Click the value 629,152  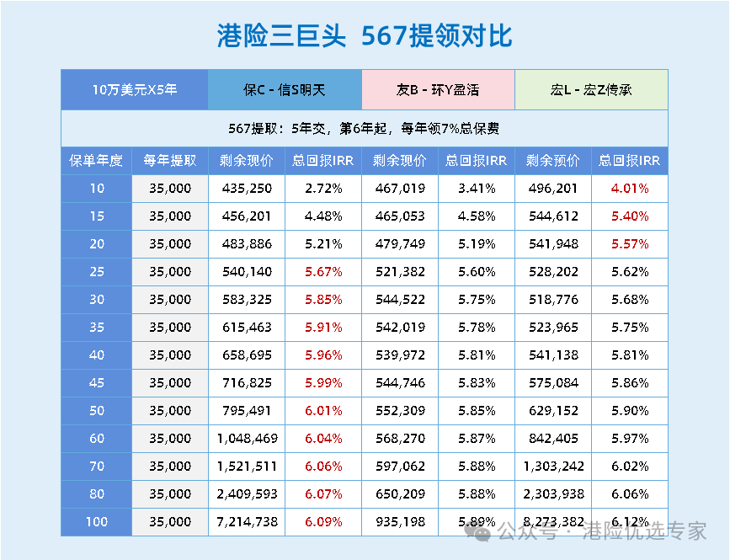(x=553, y=411)
